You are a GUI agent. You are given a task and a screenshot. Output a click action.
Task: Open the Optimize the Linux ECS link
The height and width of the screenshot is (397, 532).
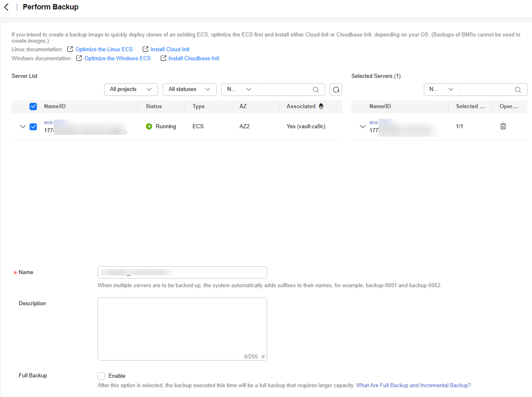[x=104, y=49]
